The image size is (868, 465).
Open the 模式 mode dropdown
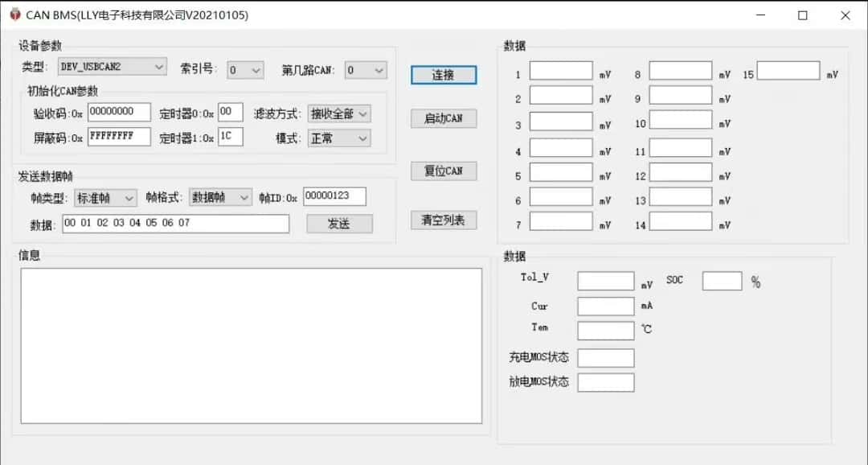[x=339, y=138]
